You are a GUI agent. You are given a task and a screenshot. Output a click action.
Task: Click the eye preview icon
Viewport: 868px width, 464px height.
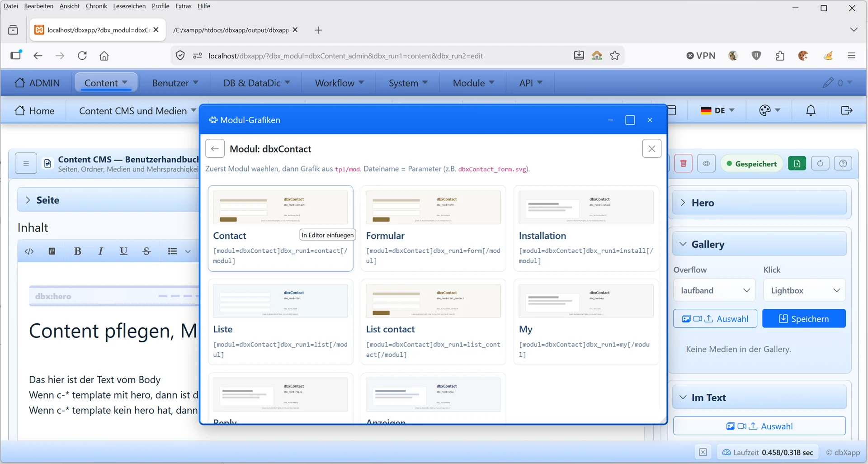coord(706,164)
